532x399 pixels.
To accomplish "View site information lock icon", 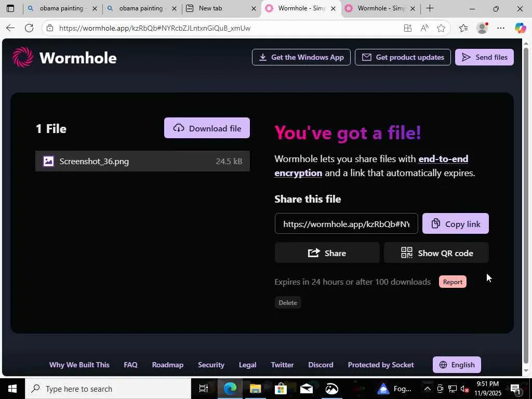I will 50,28.
